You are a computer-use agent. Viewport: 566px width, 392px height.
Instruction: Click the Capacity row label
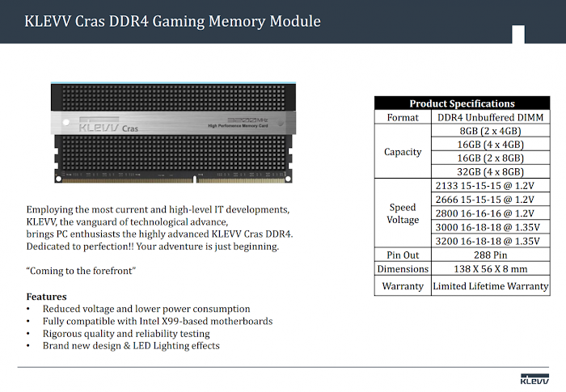click(403, 152)
